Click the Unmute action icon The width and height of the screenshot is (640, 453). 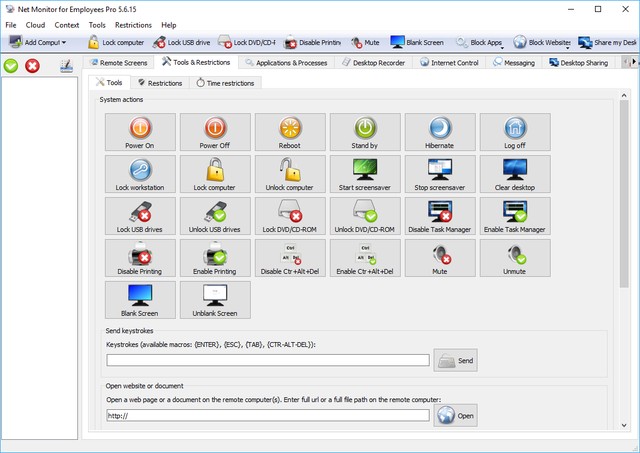[x=514, y=258]
